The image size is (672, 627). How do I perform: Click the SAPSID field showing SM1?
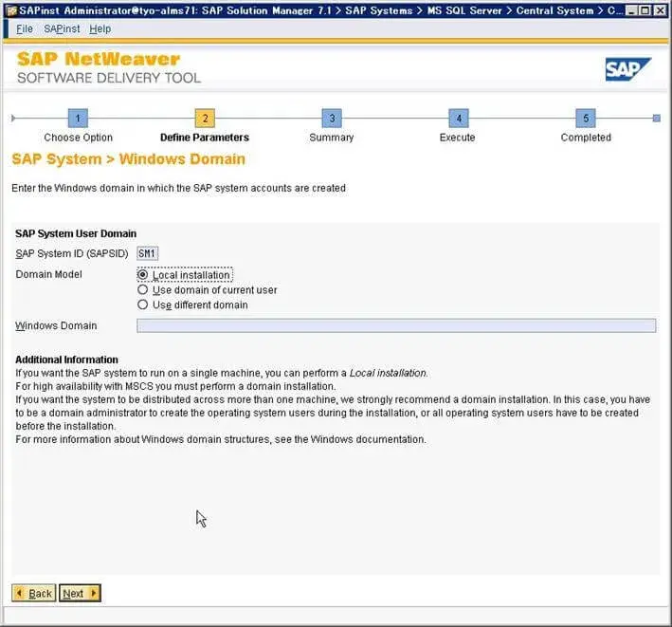[x=148, y=253]
